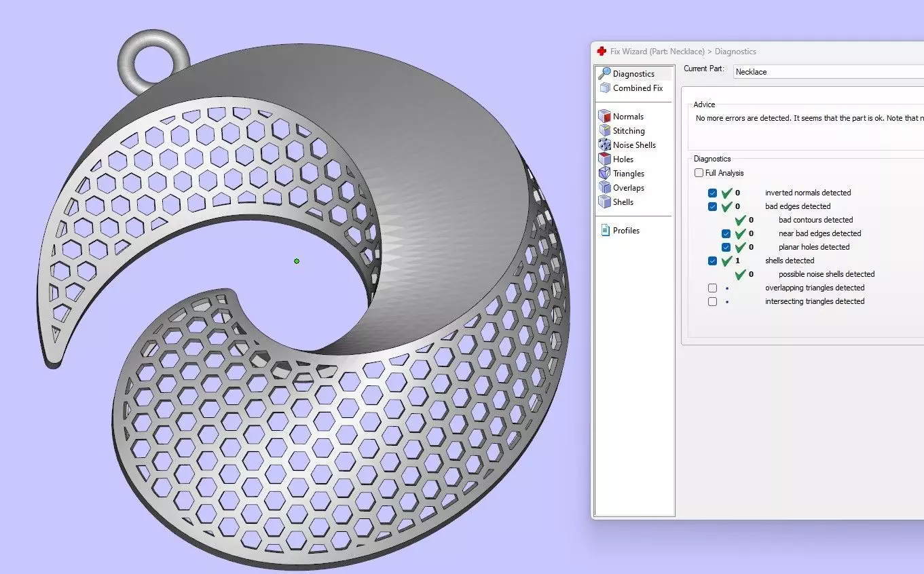Click green checkmark beside bad contours
924x574 pixels.
coord(740,220)
